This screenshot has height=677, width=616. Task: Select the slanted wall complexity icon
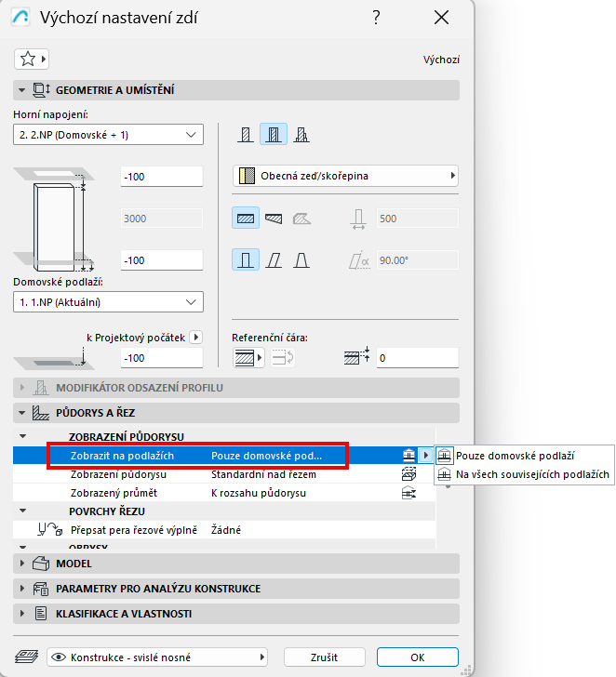[274, 260]
